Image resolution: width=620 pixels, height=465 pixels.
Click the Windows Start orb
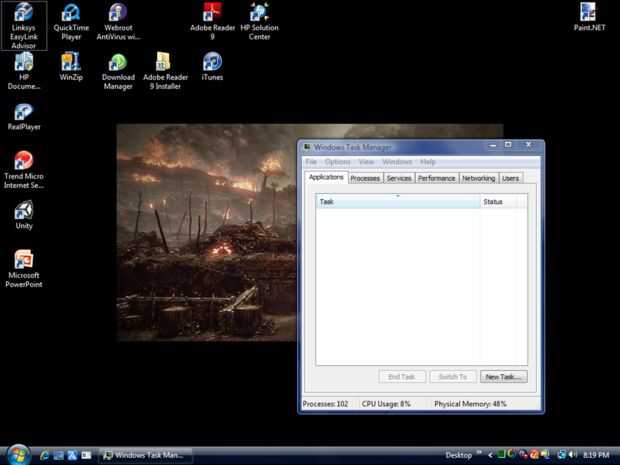(x=18, y=455)
